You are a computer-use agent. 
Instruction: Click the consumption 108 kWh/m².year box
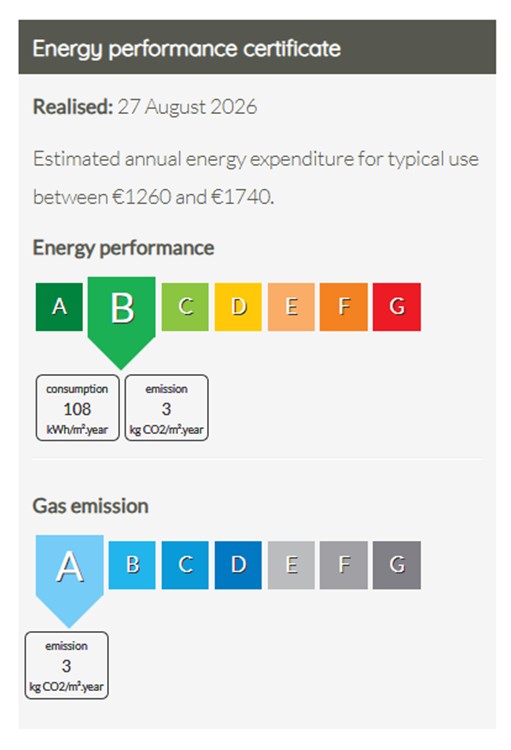click(78, 408)
